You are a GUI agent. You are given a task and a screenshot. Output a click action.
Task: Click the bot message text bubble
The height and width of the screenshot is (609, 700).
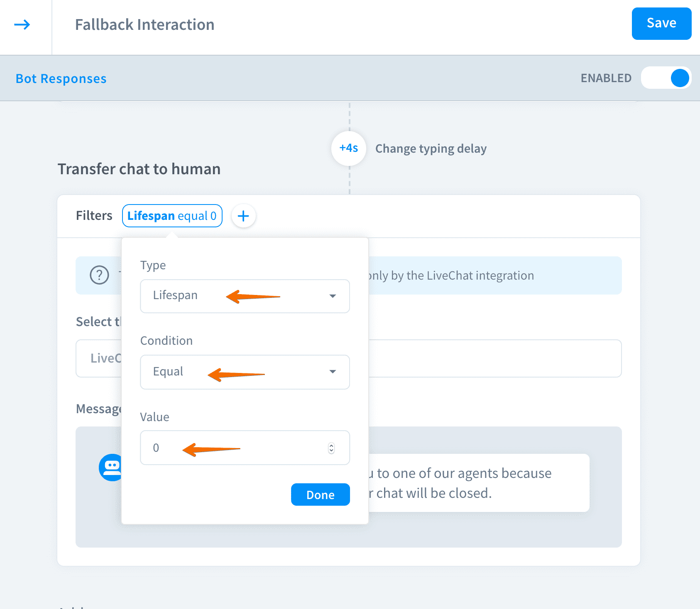pos(477,483)
